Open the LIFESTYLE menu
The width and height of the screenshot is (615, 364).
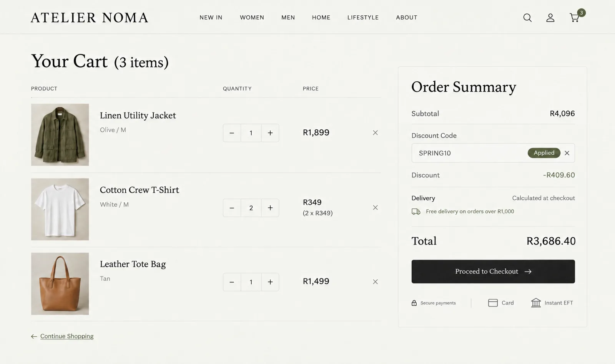click(363, 18)
